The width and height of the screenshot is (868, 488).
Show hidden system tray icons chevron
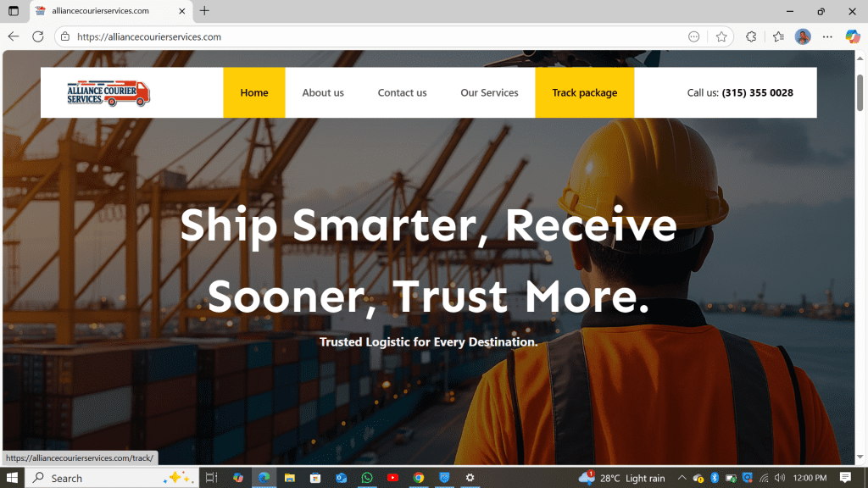(682, 478)
